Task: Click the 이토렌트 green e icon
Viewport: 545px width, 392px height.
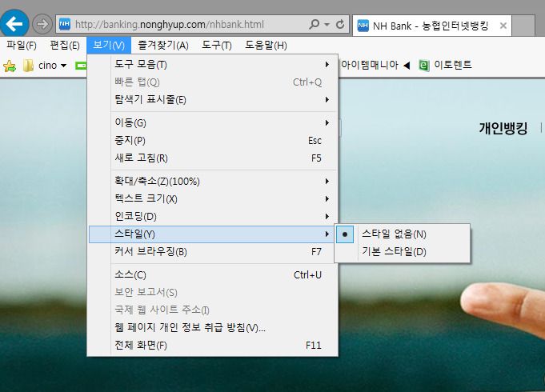Action: (423, 66)
